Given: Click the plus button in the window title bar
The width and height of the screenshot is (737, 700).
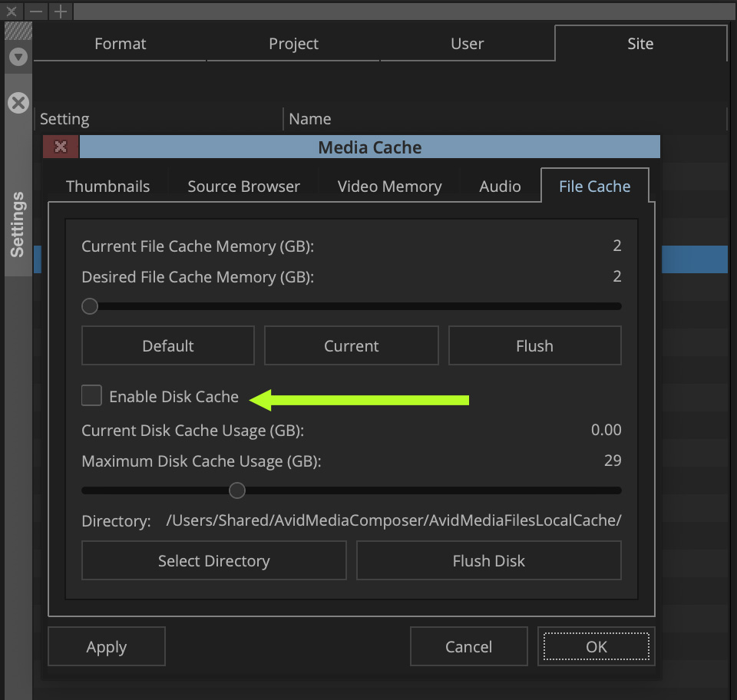Looking at the screenshot, I should (x=61, y=12).
